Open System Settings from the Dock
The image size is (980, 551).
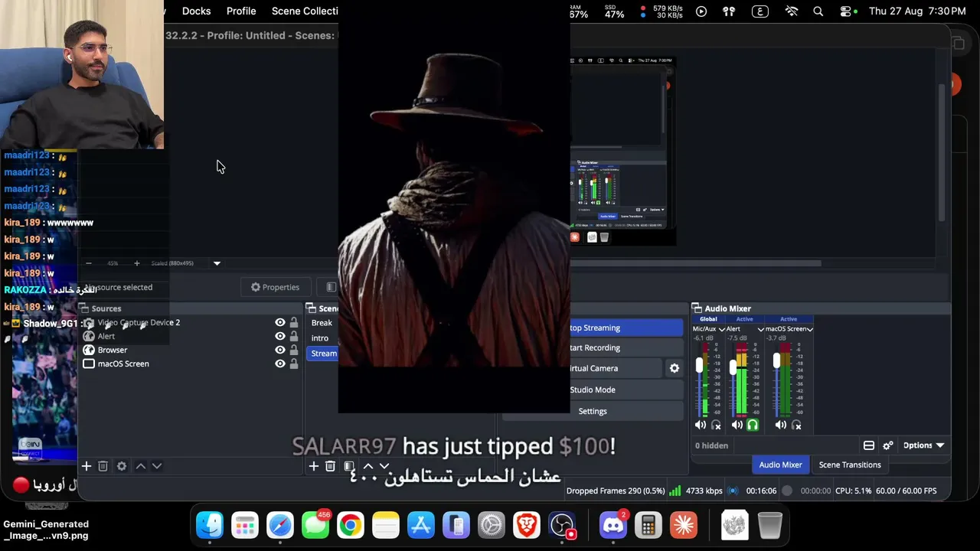tap(492, 525)
